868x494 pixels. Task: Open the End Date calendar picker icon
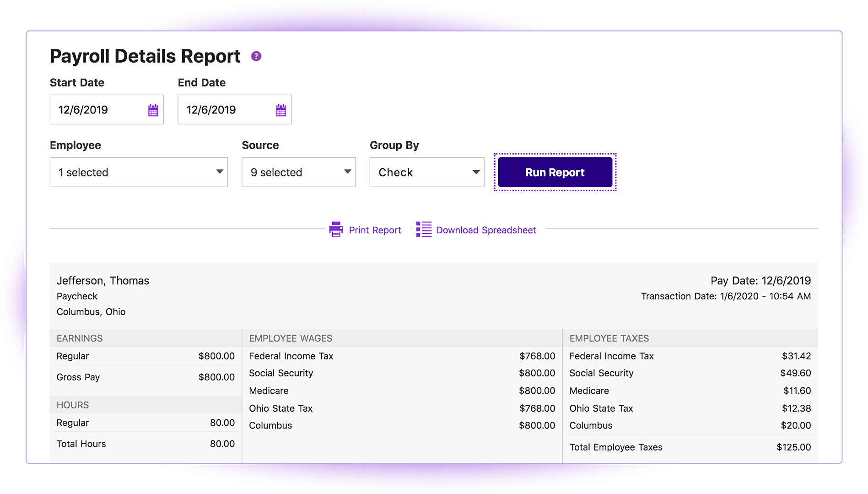(x=281, y=110)
